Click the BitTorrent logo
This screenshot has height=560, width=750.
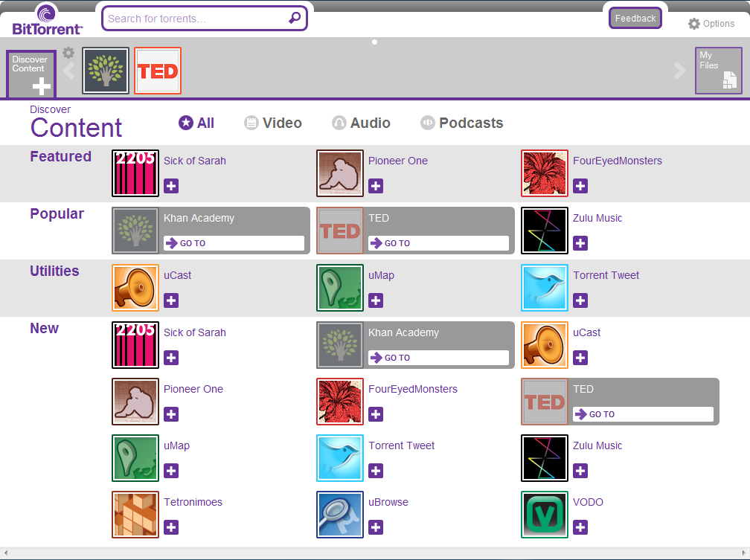48,20
